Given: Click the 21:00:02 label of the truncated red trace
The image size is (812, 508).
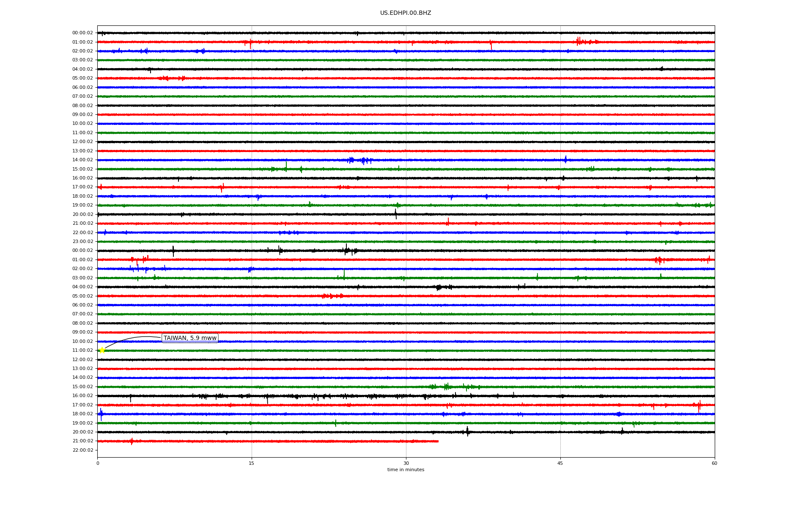Looking at the screenshot, I should [82, 441].
